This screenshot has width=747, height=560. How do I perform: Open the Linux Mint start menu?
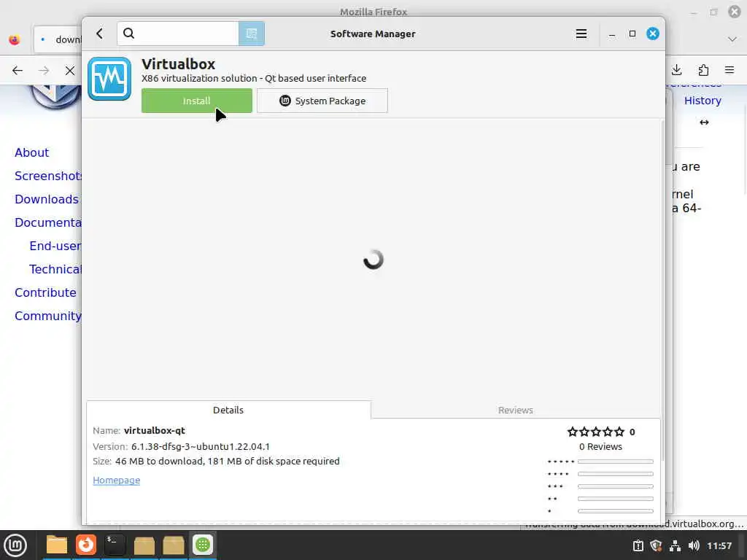pos(15,545)
